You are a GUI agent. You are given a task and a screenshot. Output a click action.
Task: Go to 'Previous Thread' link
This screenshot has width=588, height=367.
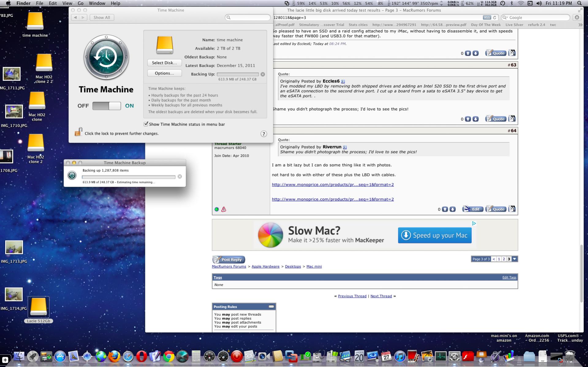(x=352, y=296)
